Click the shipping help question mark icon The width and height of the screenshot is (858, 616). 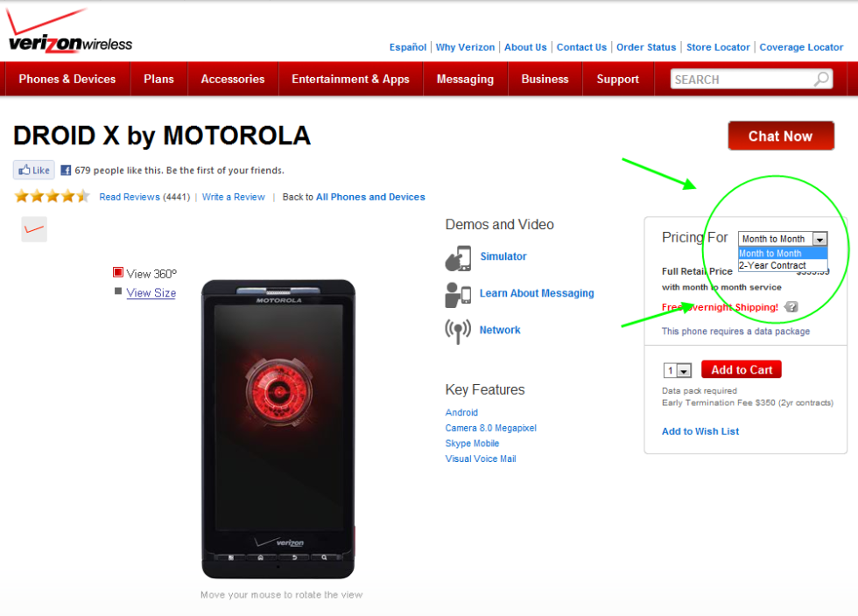pyautogui.click(x=791, y=307)
